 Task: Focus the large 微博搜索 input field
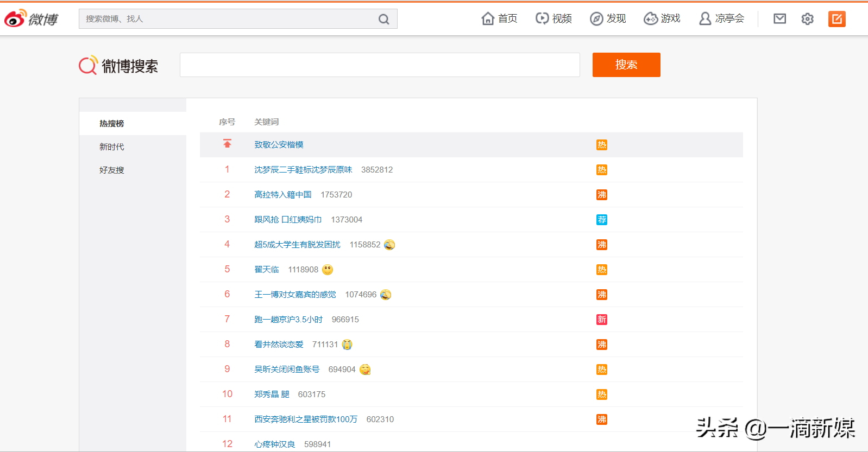click(380, 65)
